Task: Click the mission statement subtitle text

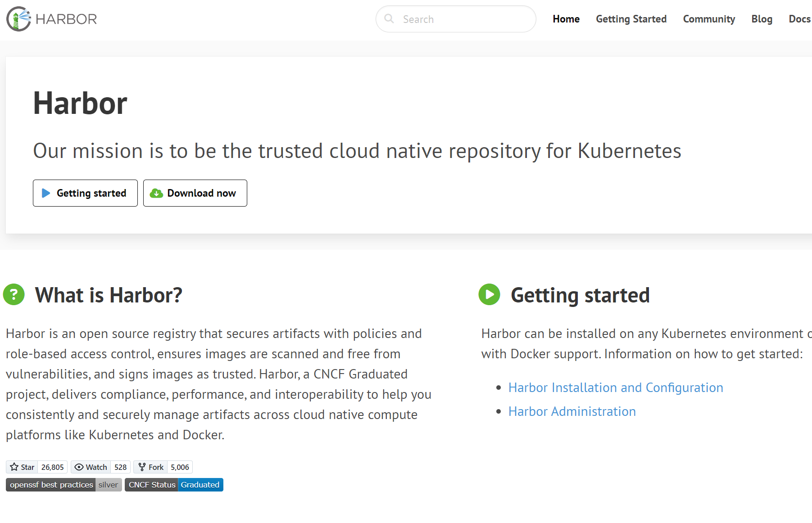Action: point(357,151)
